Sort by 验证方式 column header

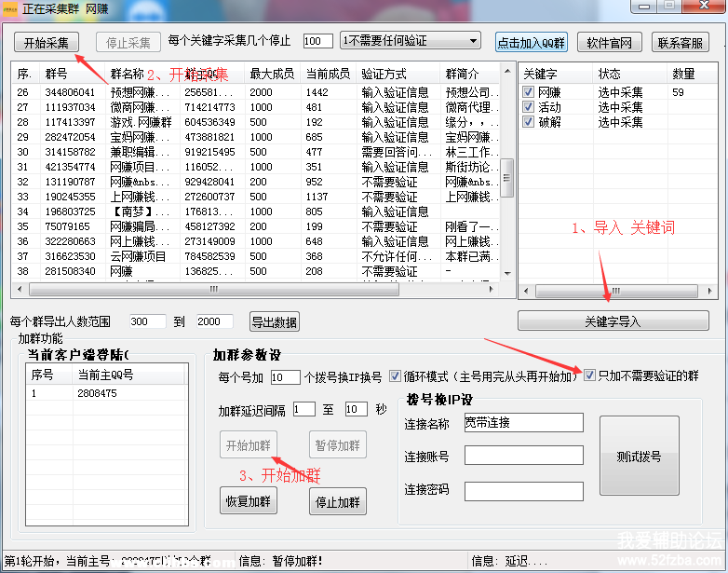(398, 74)
